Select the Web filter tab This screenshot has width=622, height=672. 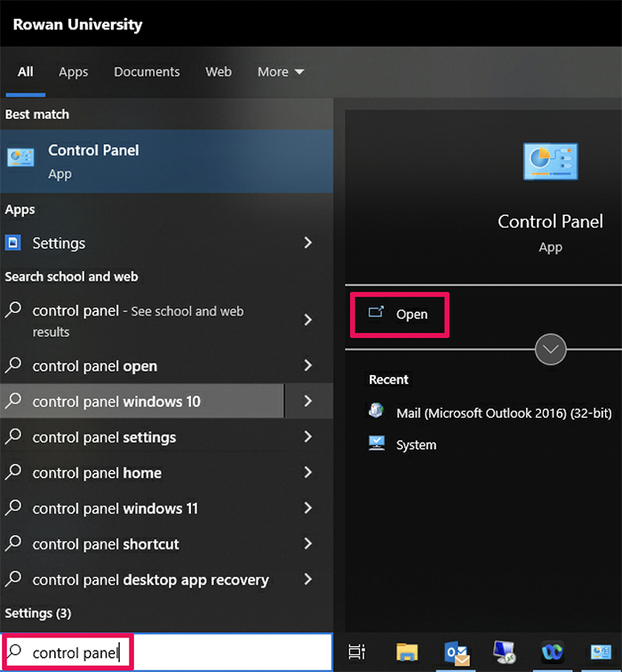(x=219, y=72)
